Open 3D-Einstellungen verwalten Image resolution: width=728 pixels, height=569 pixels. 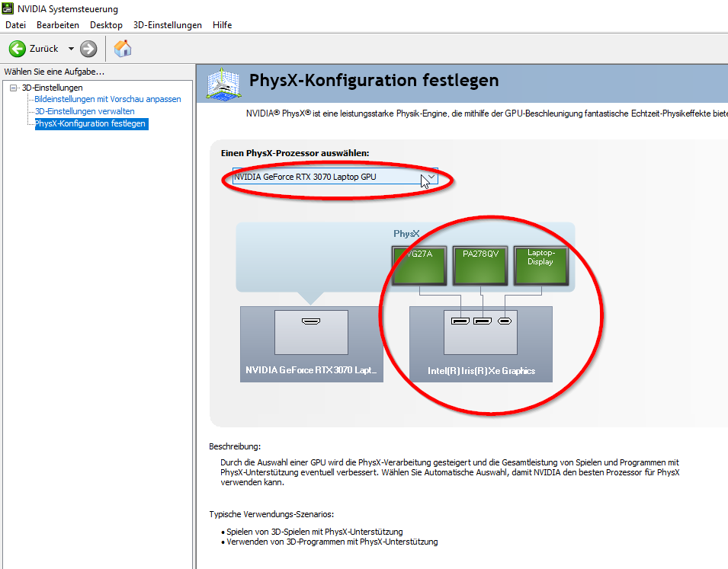(x=85, y=111)
